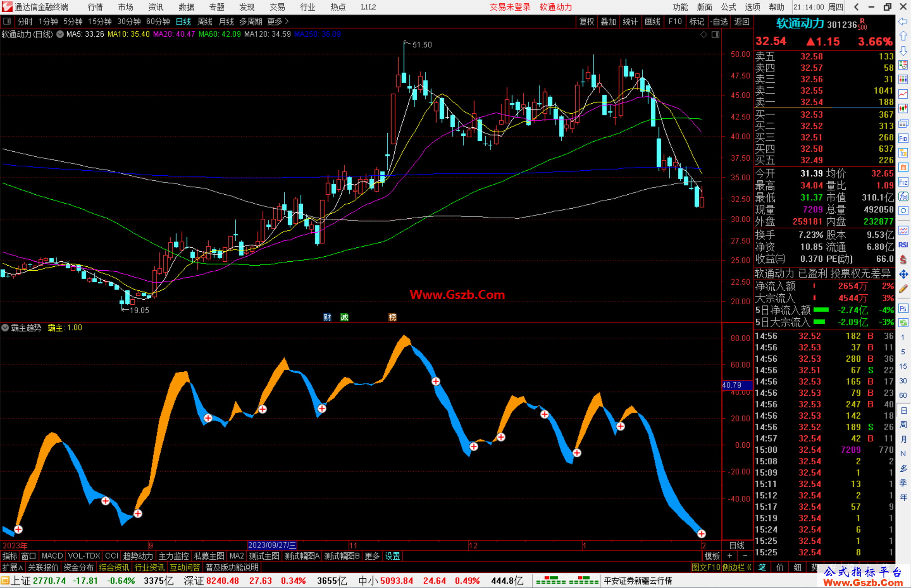
Task: Click the 51.50 high price label
Action: 422,45
